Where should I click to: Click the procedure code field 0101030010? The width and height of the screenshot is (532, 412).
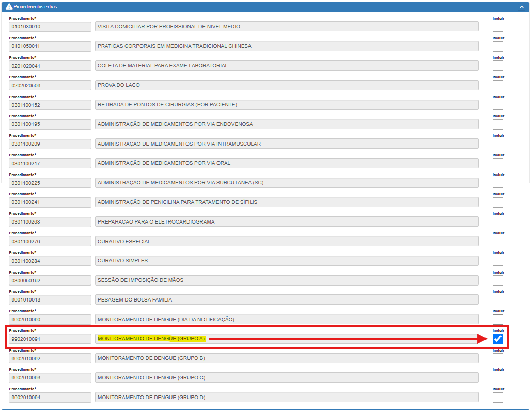coord(50,27)
